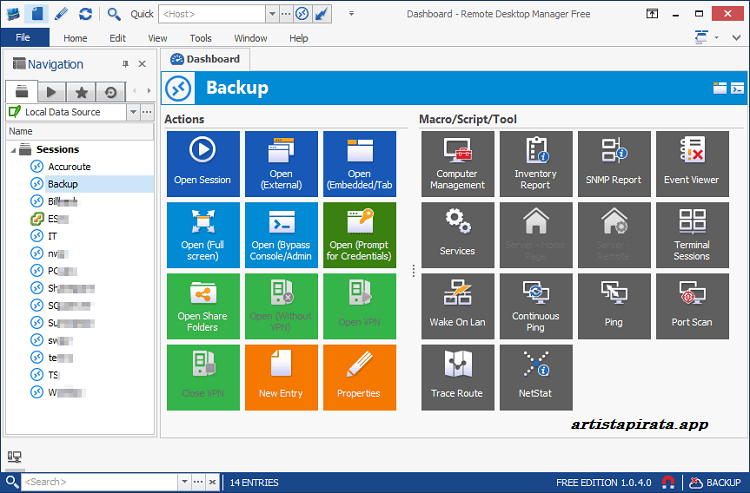Click the Server - Remote tile
This screenshot has width=750, height=493.
coord(614,235)
